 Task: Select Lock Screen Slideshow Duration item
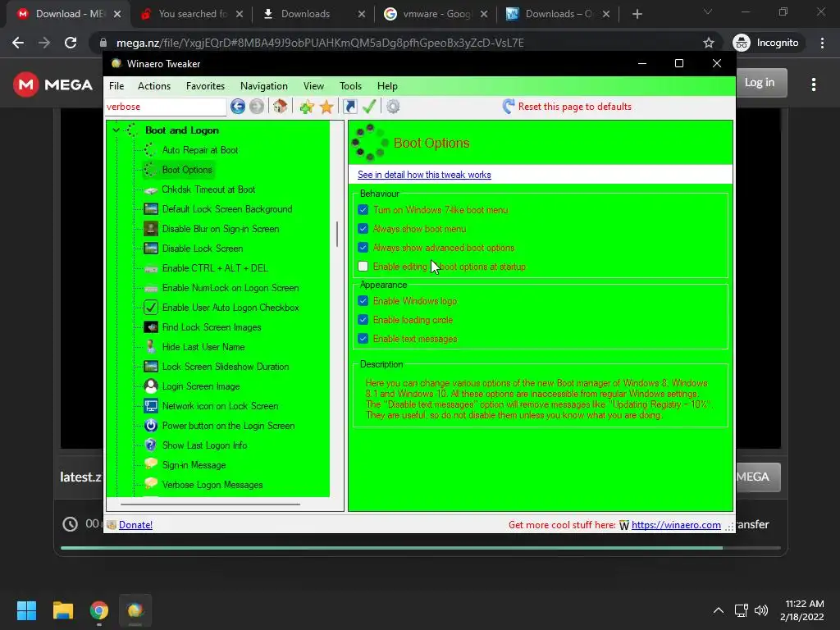point(226,367)
